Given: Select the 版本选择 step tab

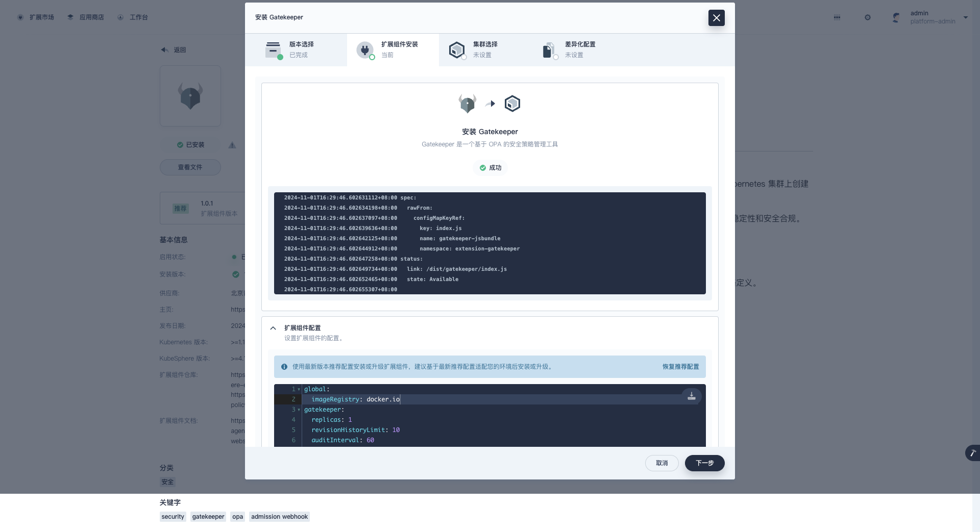Looking at the screenshot, I should (x=296, y=50).
